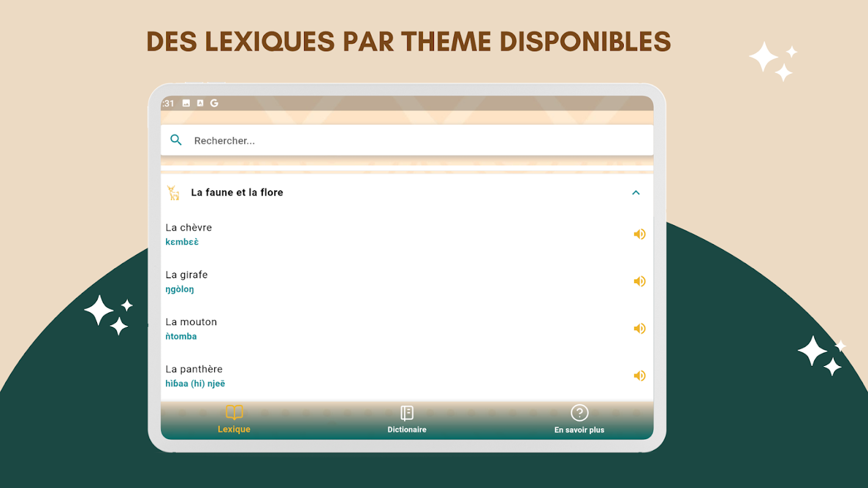Click the La faune et la flore heading
The width and height of the screenshot is (868, 488).
point(237,192)
